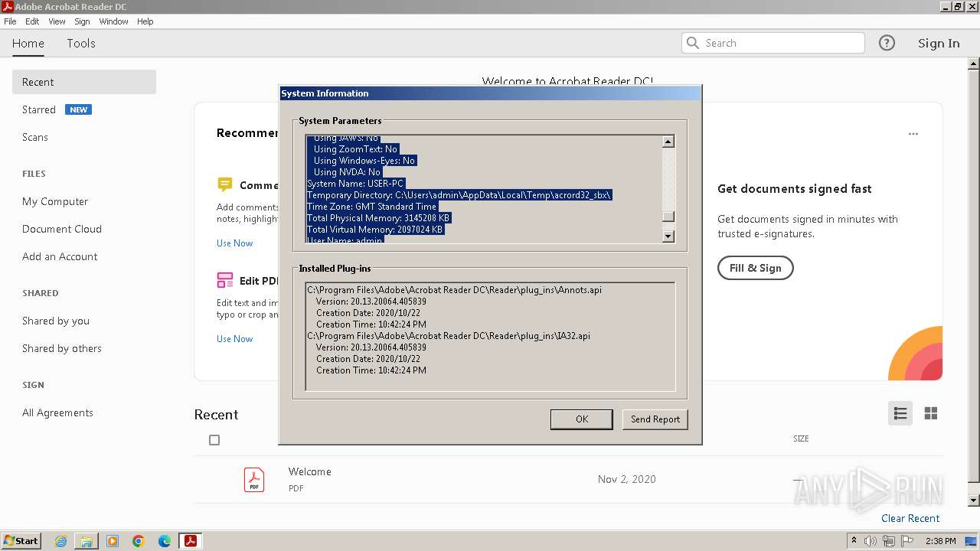Screen dimensions: 980x551
Task: Click the search magnifier icon
Action: coord(693,43)
